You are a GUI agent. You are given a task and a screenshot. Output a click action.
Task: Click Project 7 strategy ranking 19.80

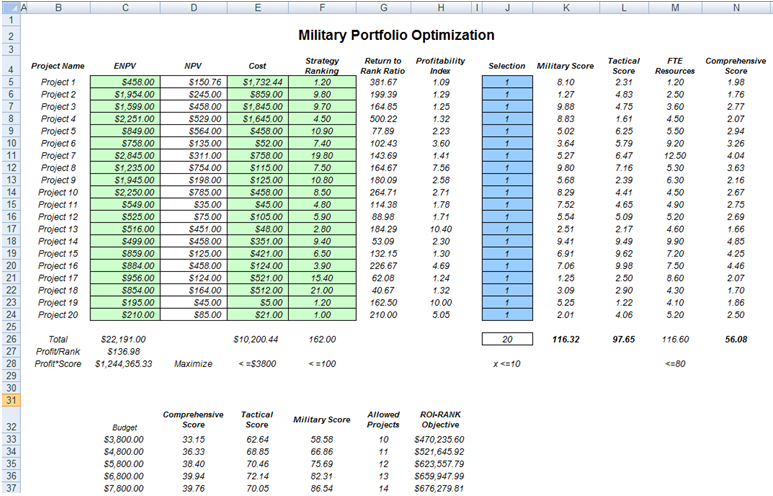(x=322, y=156)
